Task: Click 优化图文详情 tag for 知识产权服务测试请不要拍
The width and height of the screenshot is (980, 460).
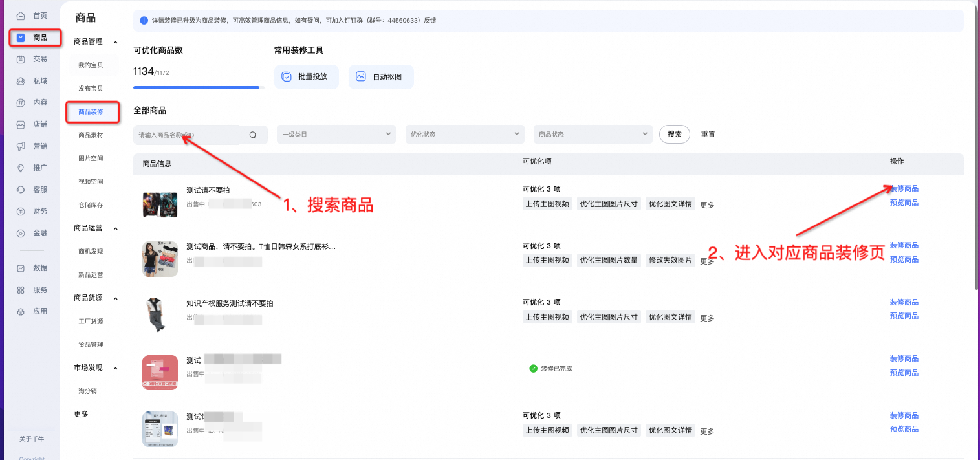Action: [670, 317]
